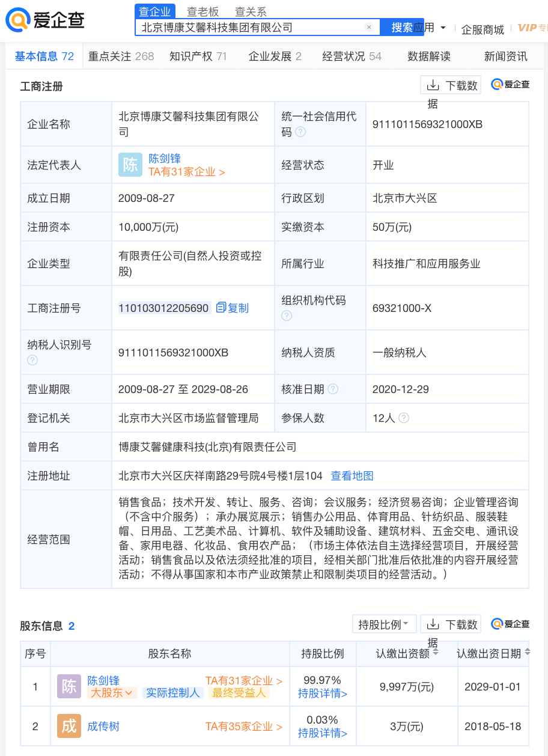Expand the 持股比例 dropdown
548x756 pixels.
point(384,624)
